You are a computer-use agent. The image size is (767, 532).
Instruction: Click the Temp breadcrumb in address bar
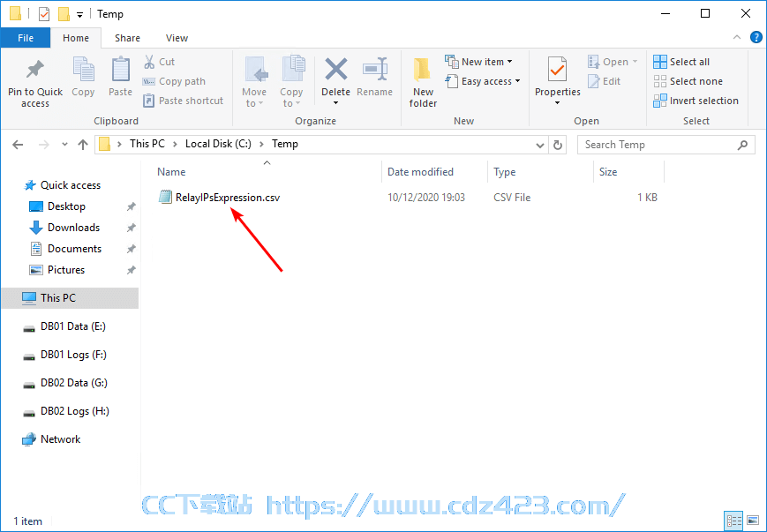coord(285,144)
